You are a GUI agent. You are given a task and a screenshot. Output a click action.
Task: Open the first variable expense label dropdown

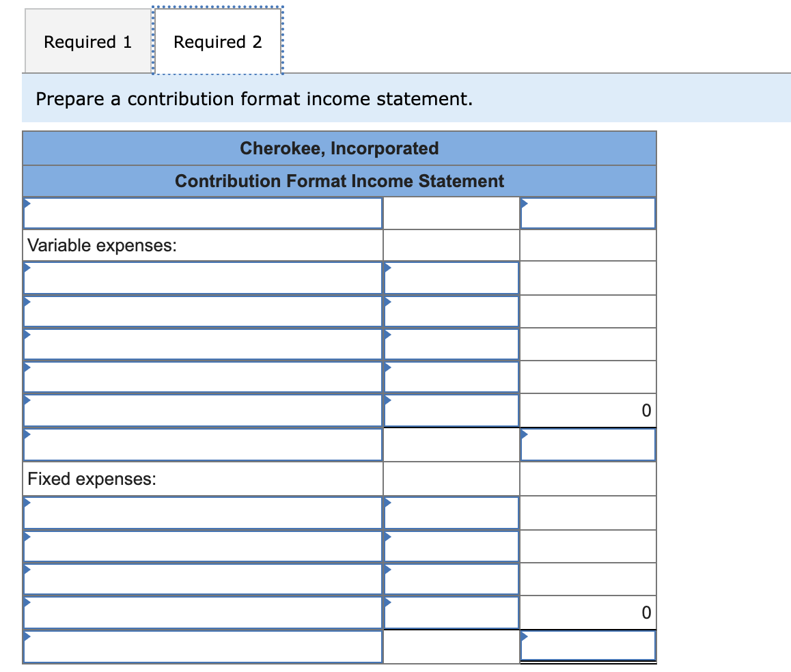203,277
